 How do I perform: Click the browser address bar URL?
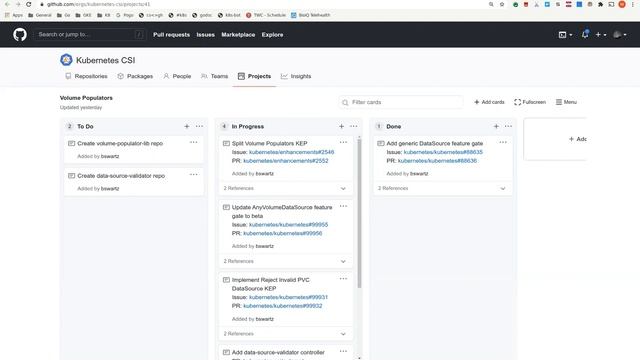[x=98, y=4]
